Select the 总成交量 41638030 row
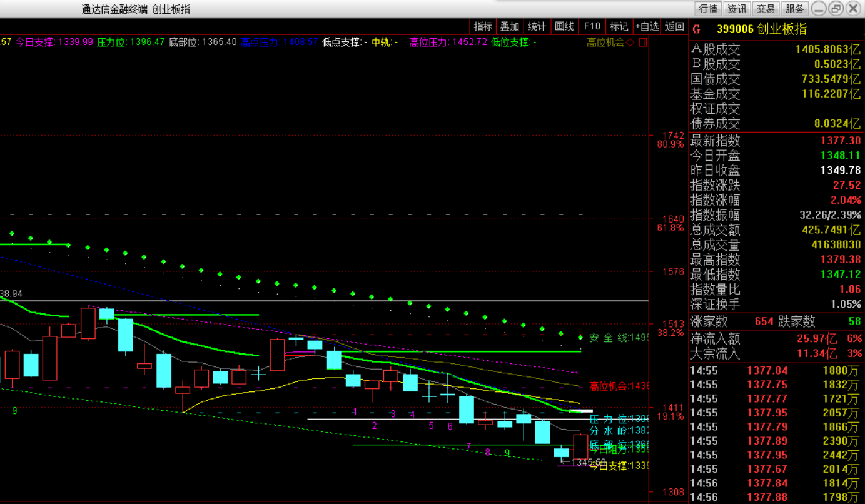This screenshot has height=504, width=865. pos(776,244)
